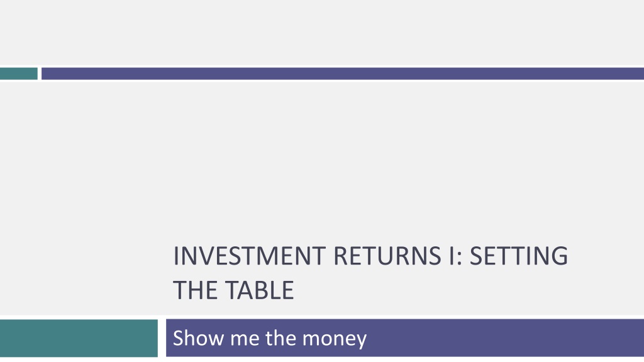Click the word 'INVESTMENT' in the title

(x=249, y=256)
